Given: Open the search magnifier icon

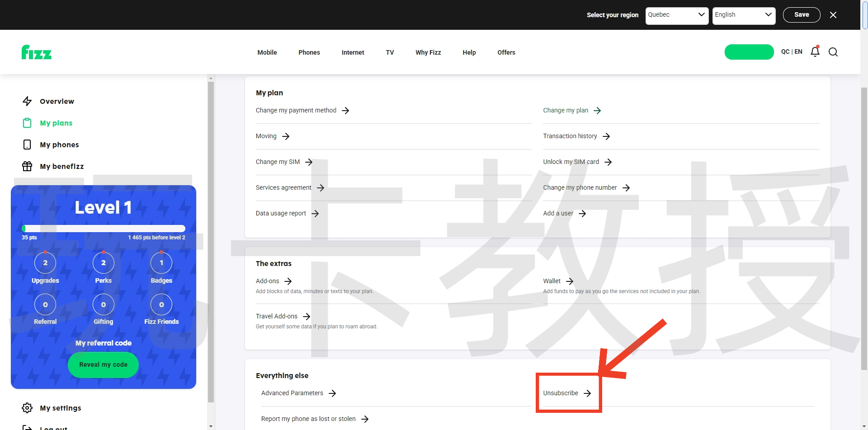Looking at the screenshot, I should pos(833,52).
